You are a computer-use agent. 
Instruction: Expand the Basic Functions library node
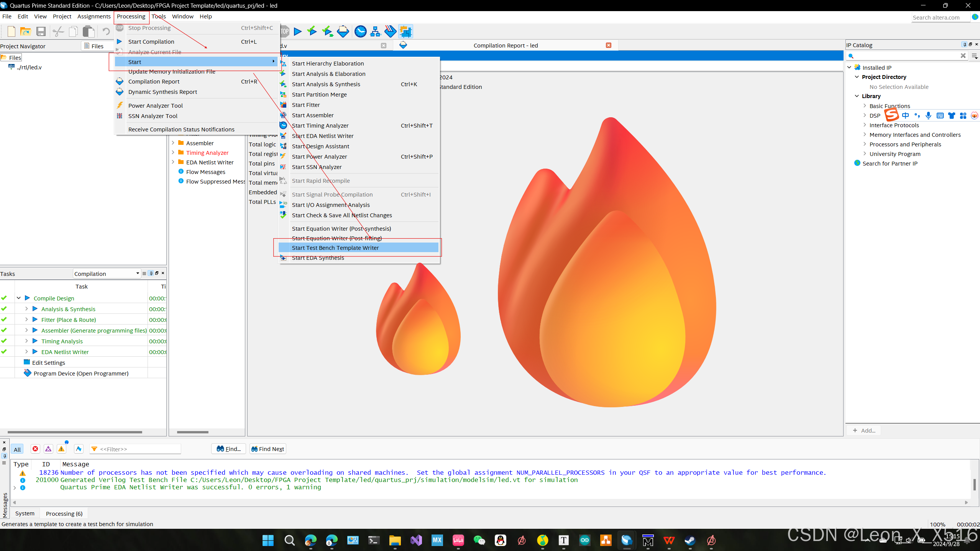(865, 106)
